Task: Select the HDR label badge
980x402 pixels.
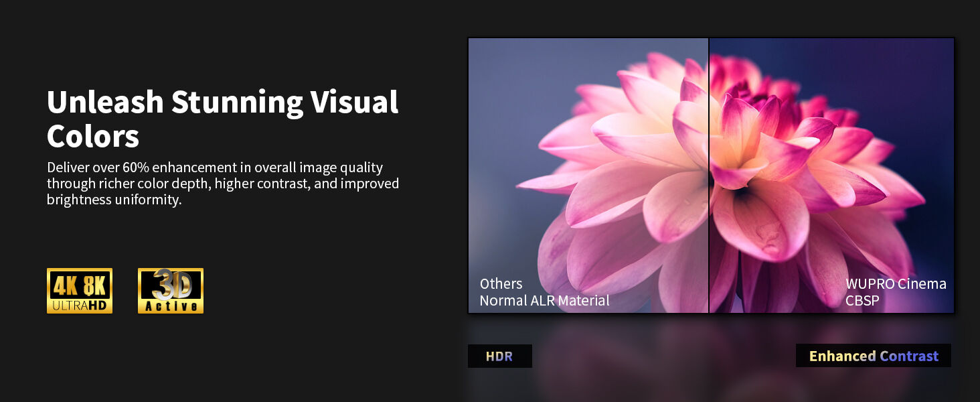Action: pos(499,356)
